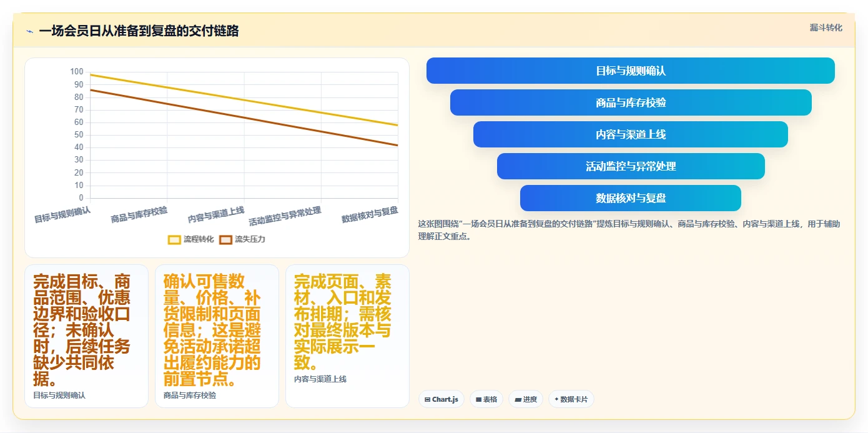Select the 目标与规则确认 funnel stage
Image resolution: width=868 pixels, height=433 pixels.
tap(631, 71)
